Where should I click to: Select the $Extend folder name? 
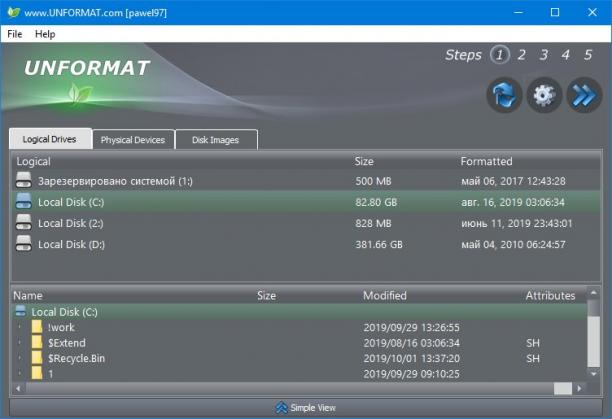(67, 343)
